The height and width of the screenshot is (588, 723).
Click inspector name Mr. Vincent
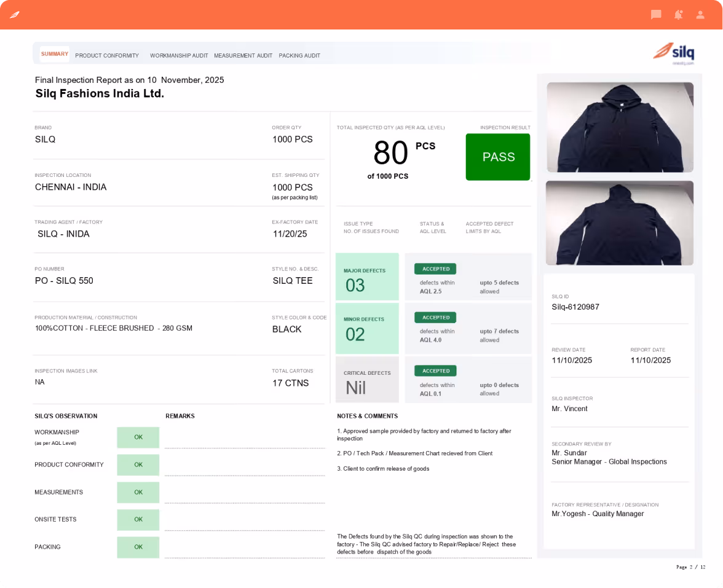click(x=569, y=409)
